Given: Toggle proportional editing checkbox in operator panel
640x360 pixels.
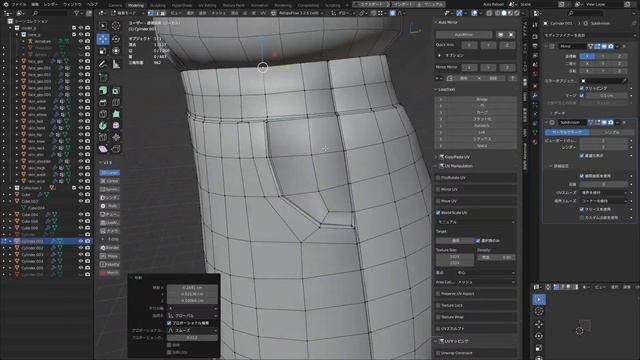Looking at the screenshot, I should click(x=169, y=323).
